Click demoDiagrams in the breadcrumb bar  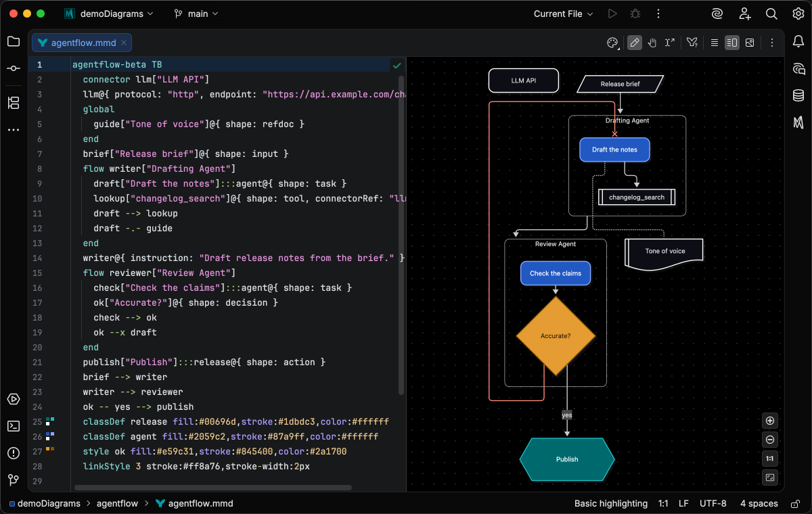[44, 503]
